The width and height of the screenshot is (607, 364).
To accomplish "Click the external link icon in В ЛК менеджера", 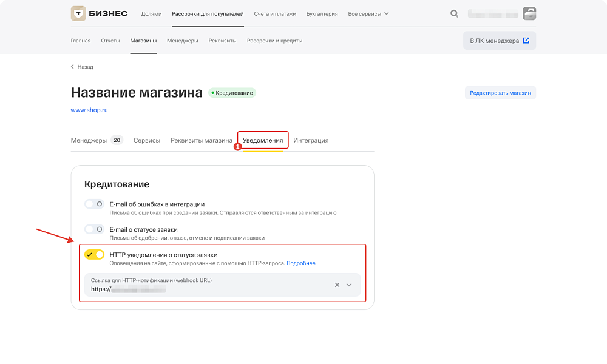I will click(526, 40).
